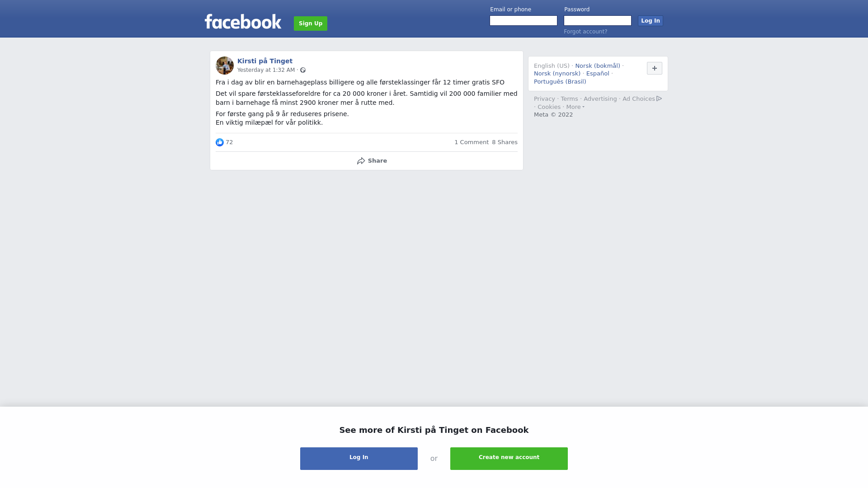The height and width of the screenshot is (488, 868).
Task: Click the blue like reaction icon
Action: tap(220, 142)
